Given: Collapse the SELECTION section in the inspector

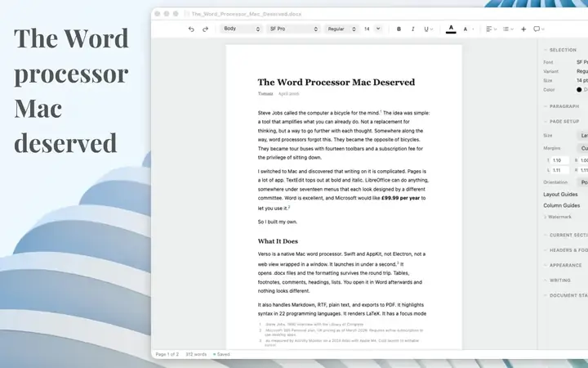Looking at the screenshot, I should [560, 50].
